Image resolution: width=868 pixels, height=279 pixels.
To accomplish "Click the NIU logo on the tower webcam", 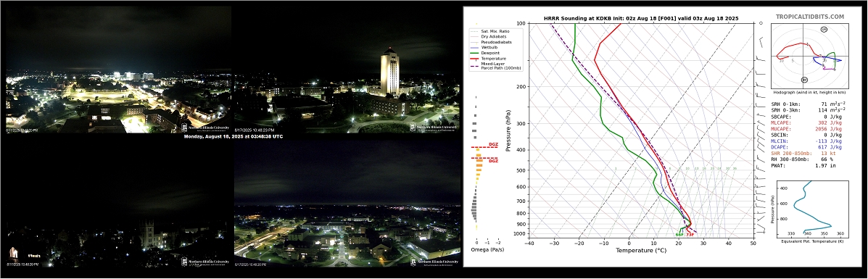I will click(434, 127).
